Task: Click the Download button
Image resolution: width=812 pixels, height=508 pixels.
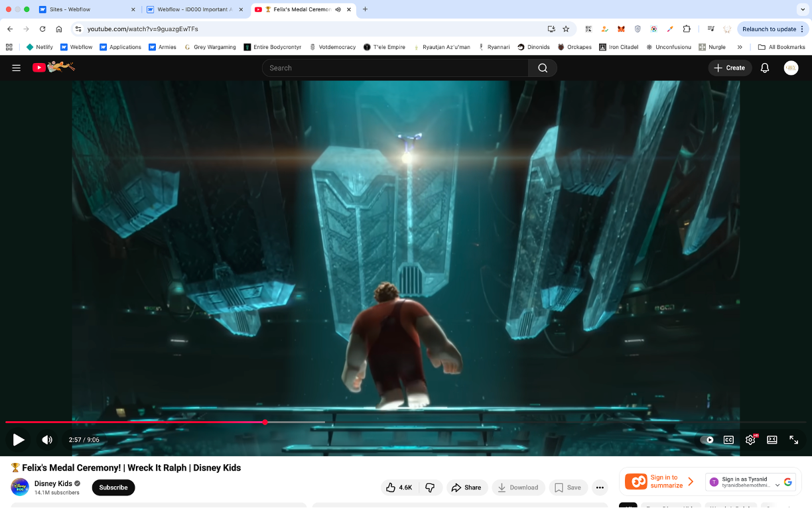Action: [518, 487]
